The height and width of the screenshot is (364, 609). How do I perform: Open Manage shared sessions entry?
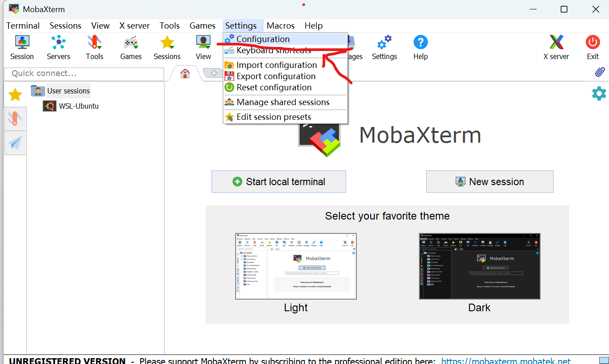coord(285,102)
